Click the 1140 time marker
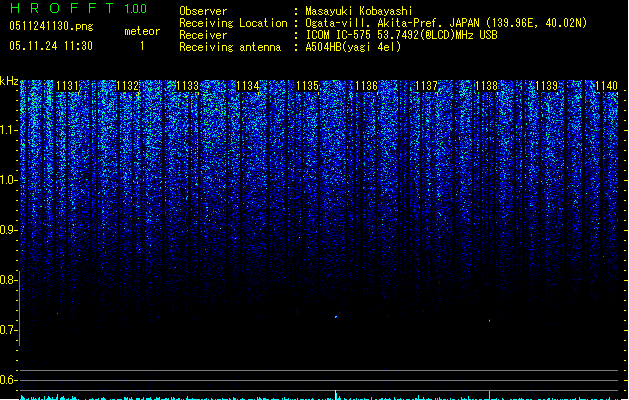This screenshot has width=629, height=400. pyautogui.click(x=606, y=86)
